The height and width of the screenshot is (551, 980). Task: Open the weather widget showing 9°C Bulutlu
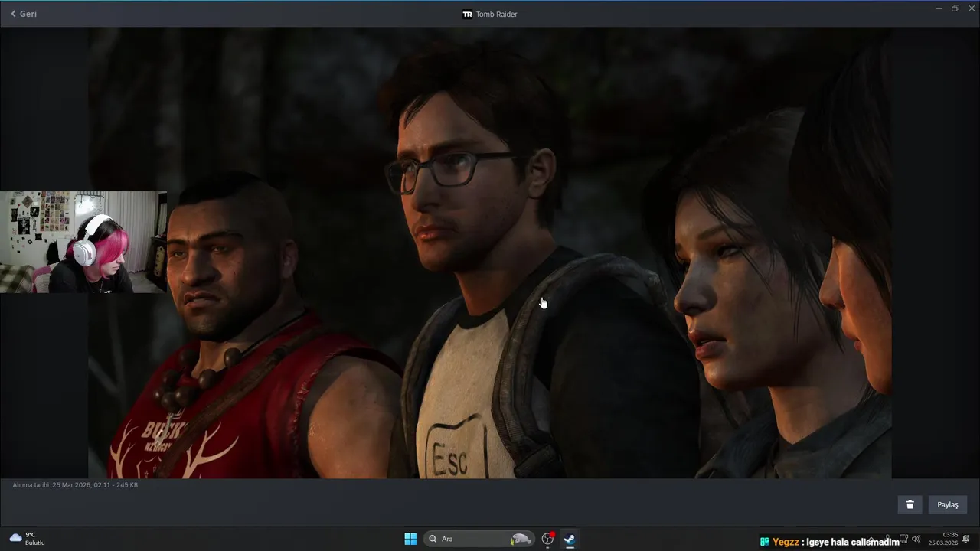[28, 539]
